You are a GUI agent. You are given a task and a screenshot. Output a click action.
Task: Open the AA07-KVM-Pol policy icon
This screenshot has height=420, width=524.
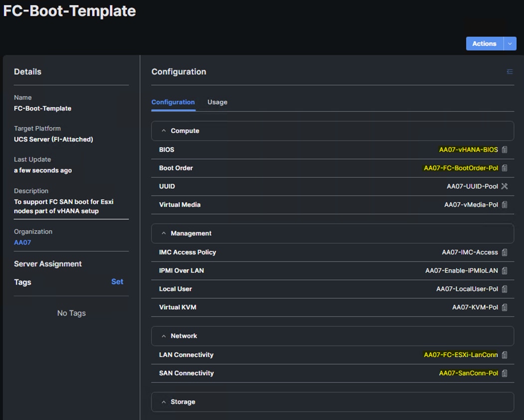(505, 307)
